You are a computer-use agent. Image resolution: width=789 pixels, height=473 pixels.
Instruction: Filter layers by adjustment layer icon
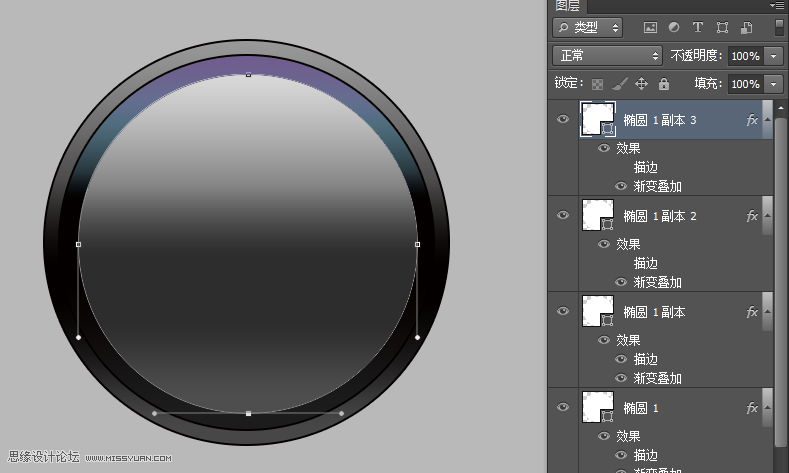pos(674,27)
